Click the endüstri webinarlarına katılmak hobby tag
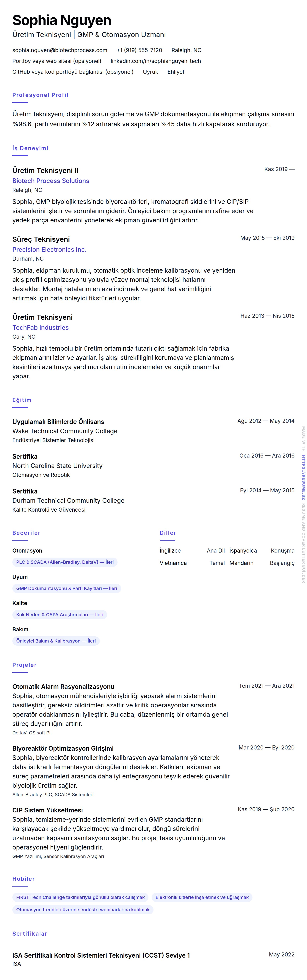Screen dimensions: 307x980 [x=83, y=910]
